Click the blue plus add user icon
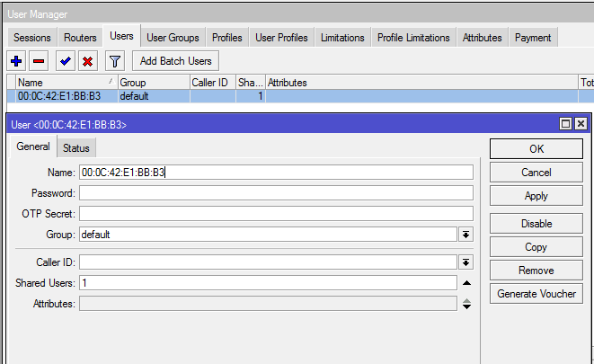Image resolution: width=594 pixels, height=364 pixels. coord(16,61)
